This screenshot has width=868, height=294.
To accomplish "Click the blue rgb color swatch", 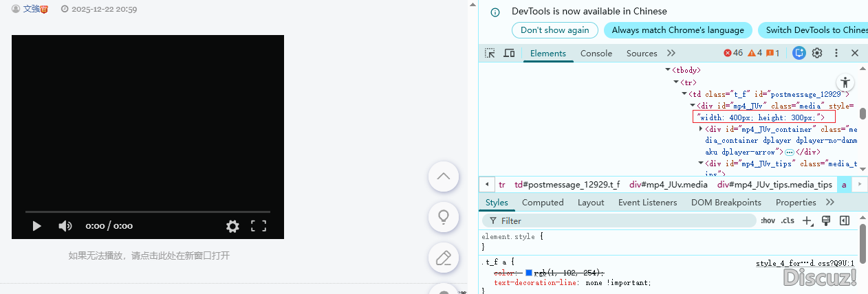I will point(529,273).
